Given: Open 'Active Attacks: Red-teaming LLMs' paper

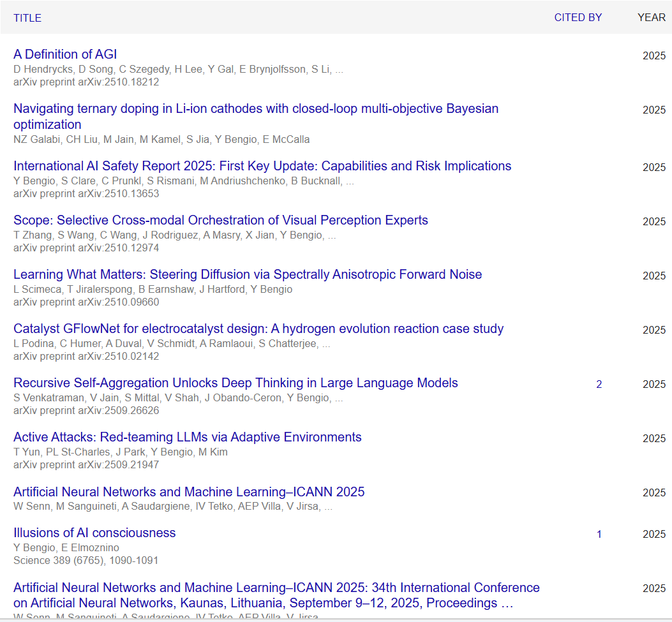Looking at the screenshot, I should [188, 437].
